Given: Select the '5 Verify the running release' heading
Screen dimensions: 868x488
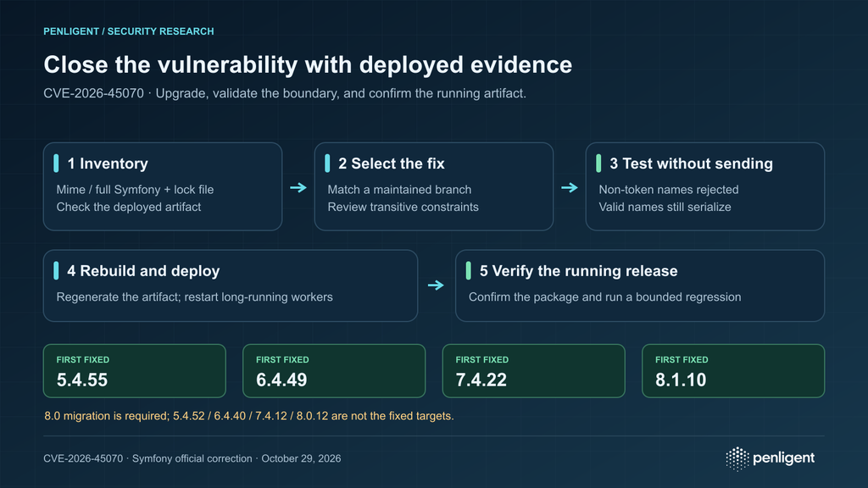Looking at the screenshot, I should pyautogui.click(x=578, y=271).
